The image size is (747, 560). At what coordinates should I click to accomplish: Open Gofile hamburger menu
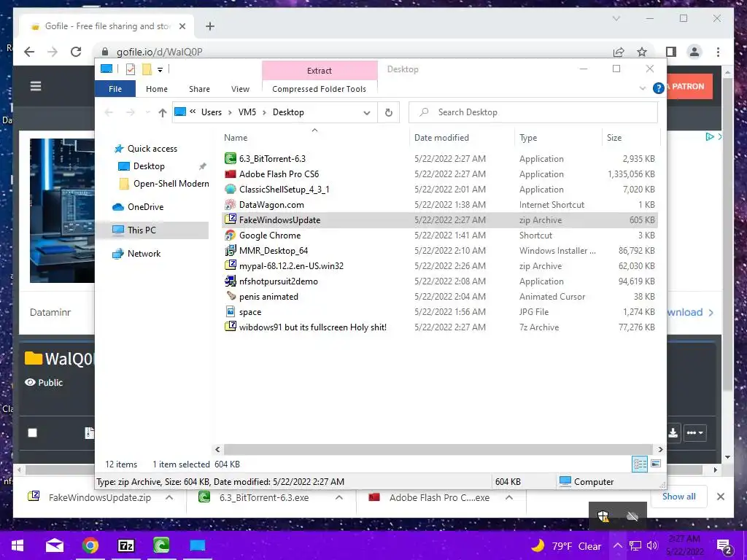click(x=36, y=86)
